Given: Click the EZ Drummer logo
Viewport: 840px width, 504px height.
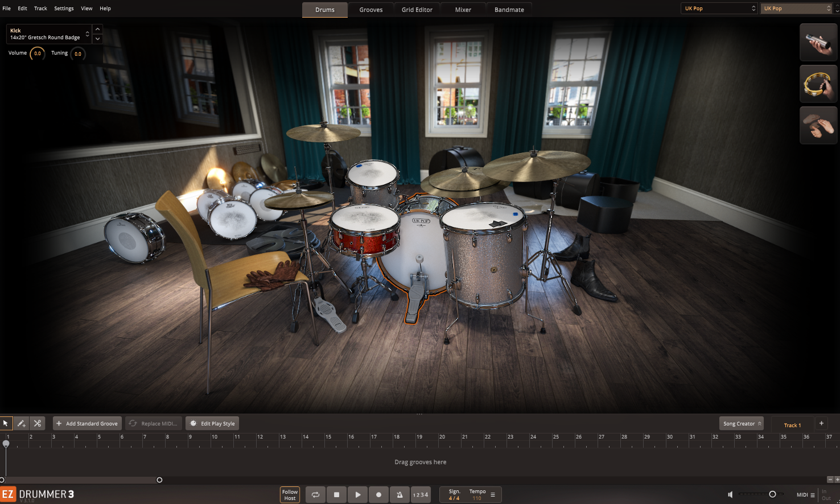Looking at the screenshot, I should tap(38, 494).
